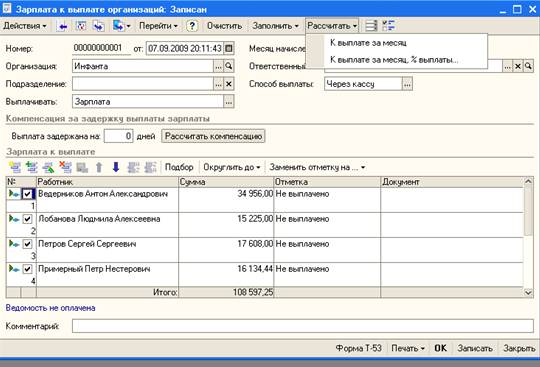The width and height of the screenshot is (540, 367).
Task: Click the add row icon in table toolbar
Action: 15,167
